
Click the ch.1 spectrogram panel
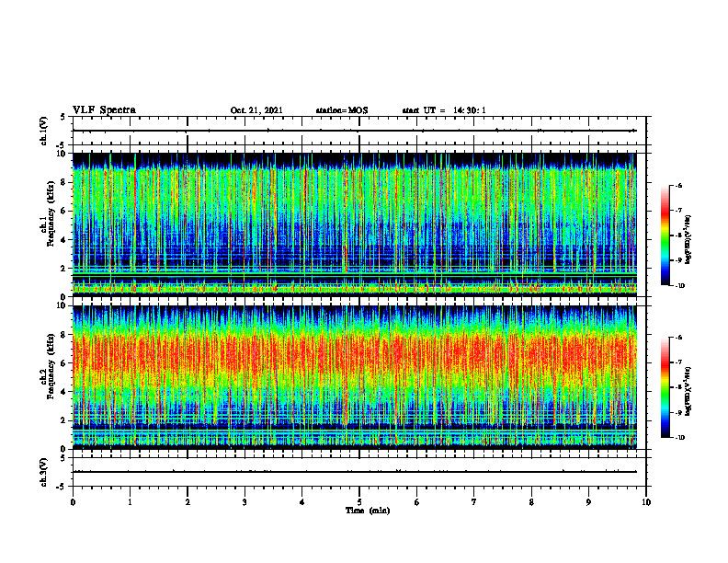point(354,224)
